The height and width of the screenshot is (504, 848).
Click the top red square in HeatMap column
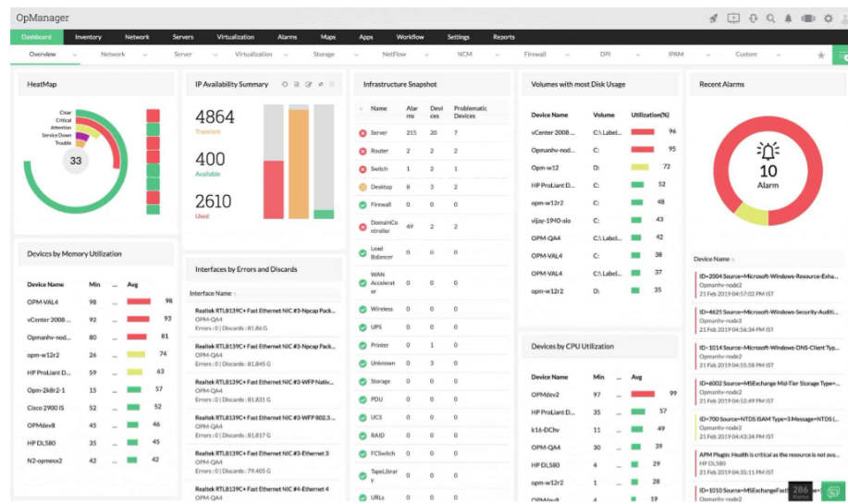tap(154, 116)
